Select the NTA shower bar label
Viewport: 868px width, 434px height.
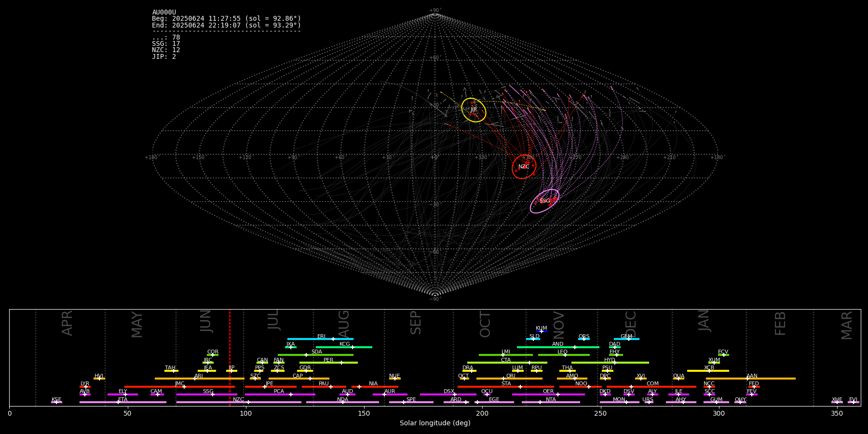551,400
